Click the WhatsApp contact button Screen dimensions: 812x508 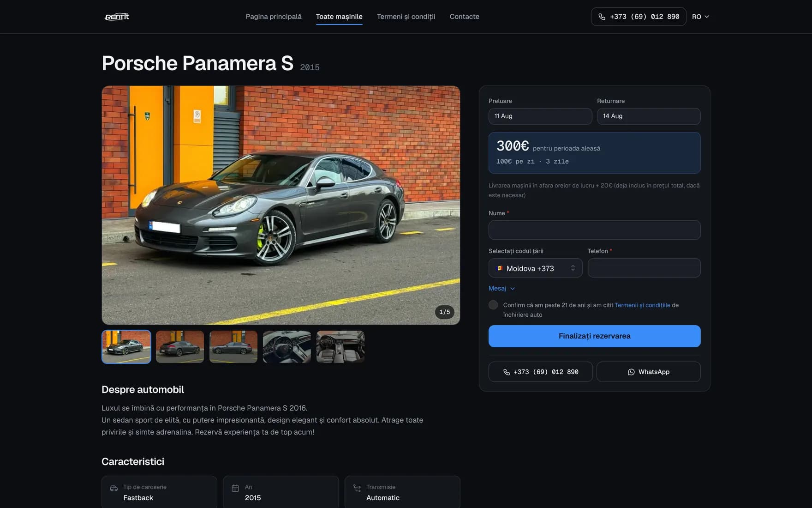649,372
